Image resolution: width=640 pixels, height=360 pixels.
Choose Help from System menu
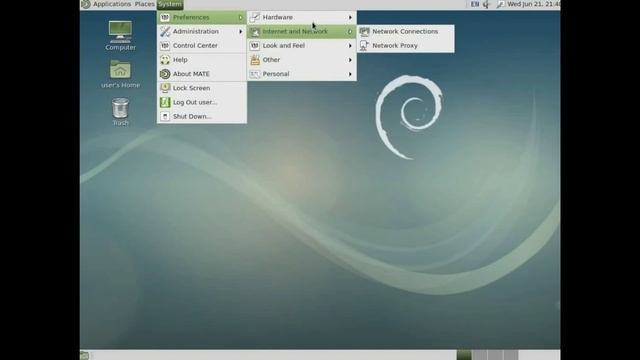click(202, 60)
